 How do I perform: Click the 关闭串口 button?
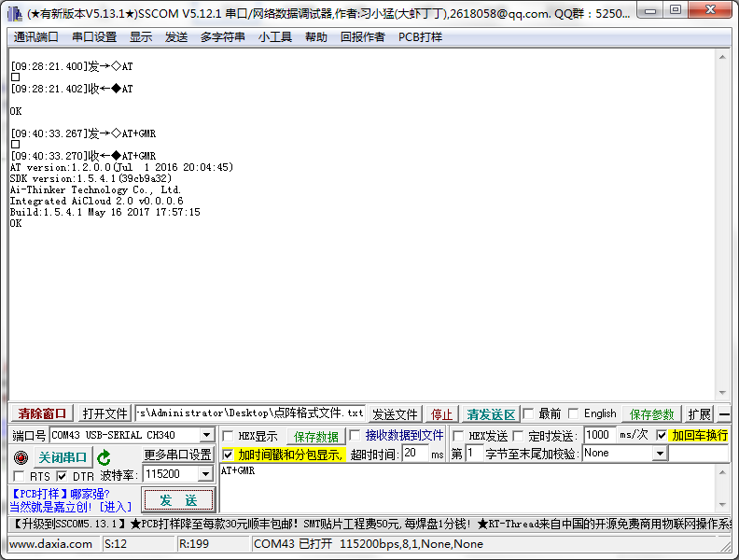[63, 457]
